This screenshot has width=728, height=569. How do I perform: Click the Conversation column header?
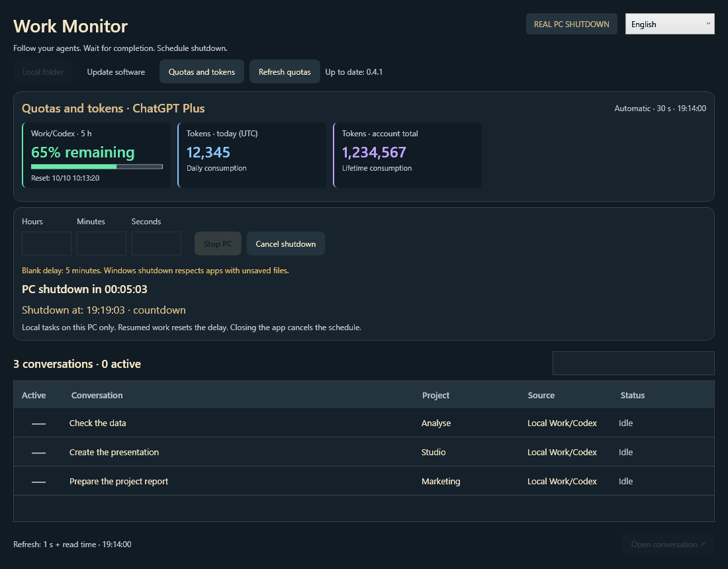tap(97, 396)
